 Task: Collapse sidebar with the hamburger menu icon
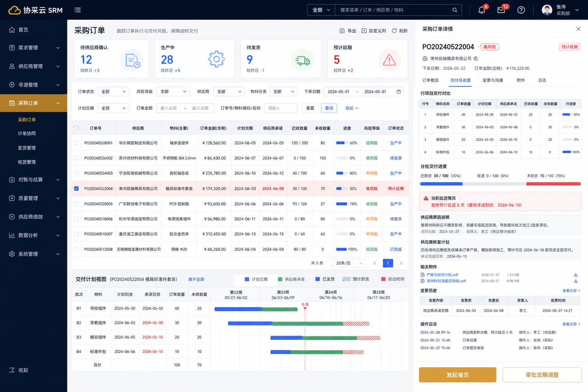click(x=78, y=10)
